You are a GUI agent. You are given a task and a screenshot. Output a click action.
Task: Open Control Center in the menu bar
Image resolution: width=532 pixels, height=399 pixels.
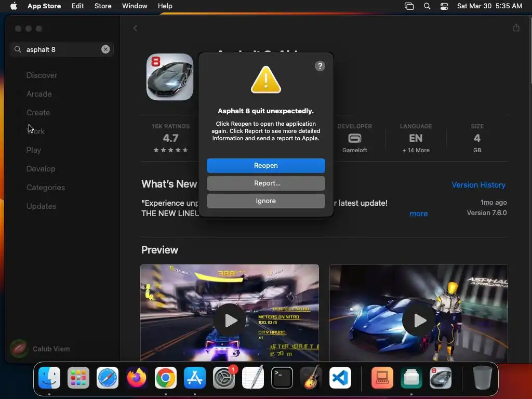444,6
